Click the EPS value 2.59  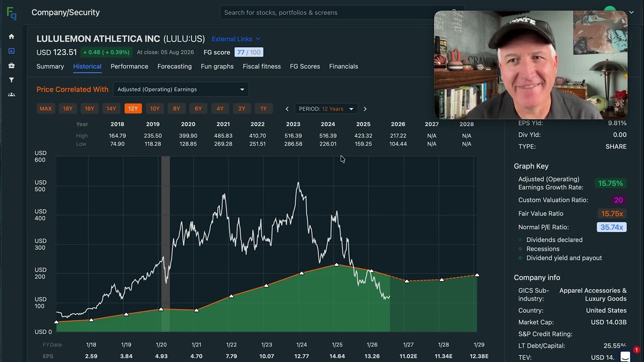[91, 356]
